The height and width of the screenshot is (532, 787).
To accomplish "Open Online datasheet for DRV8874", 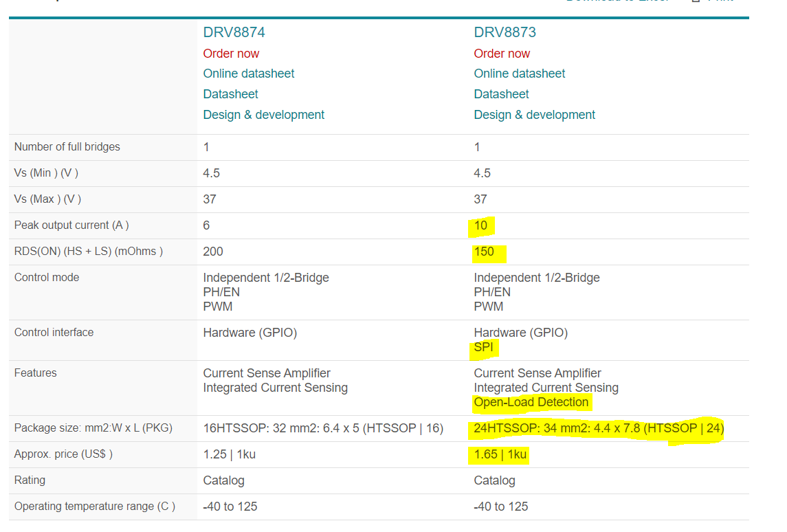I will click(x=248, y=74).
